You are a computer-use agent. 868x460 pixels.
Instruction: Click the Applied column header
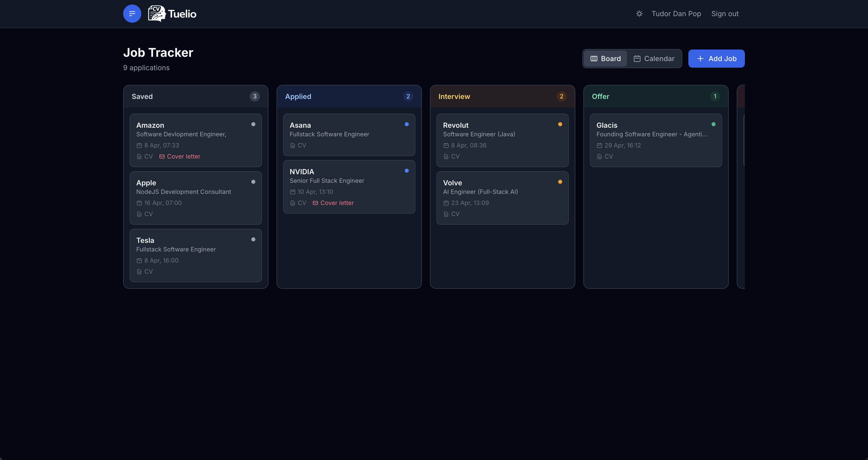pos(298,96)
